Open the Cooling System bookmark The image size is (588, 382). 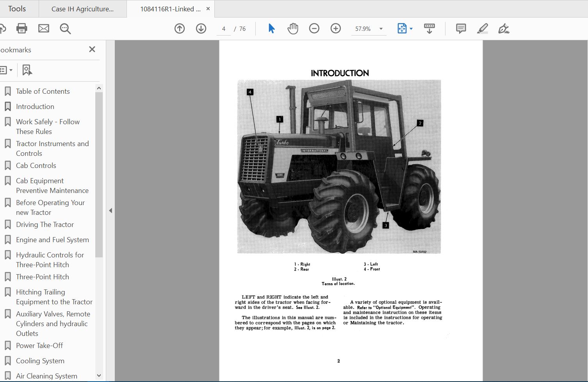(40, 361)
